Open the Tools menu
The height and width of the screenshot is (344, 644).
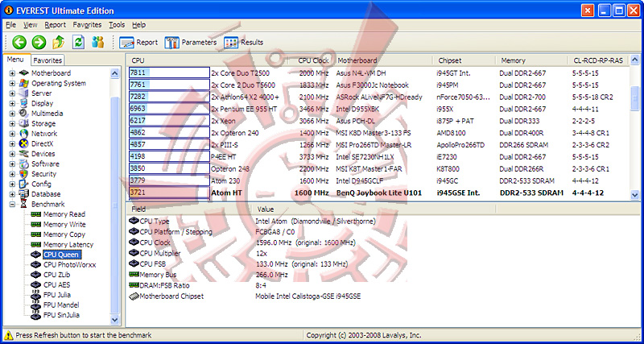[x=117, y=25]
